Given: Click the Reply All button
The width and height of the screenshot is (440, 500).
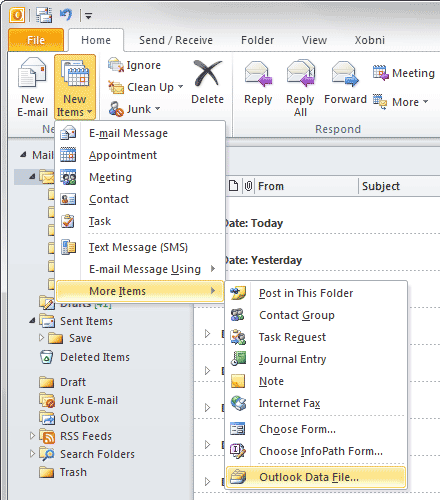Looking at the screenshot, I should coord(300,88).
